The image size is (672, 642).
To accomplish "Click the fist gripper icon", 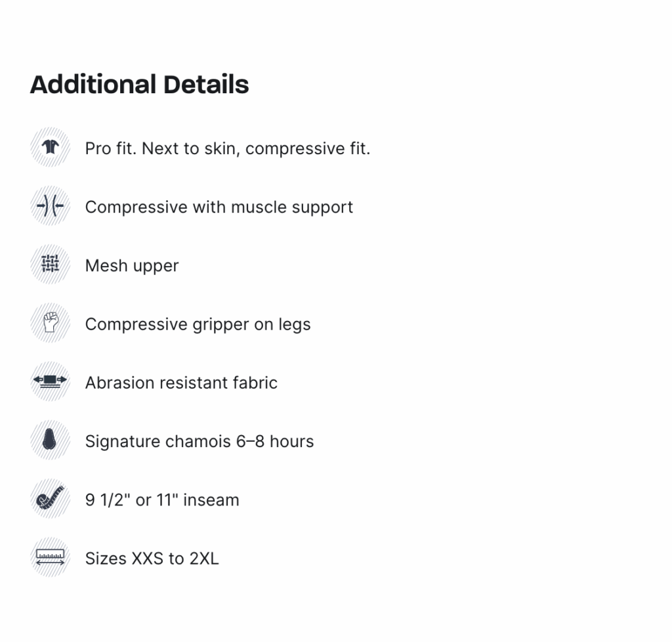I will pyautogui.click(x=50, y=323).
